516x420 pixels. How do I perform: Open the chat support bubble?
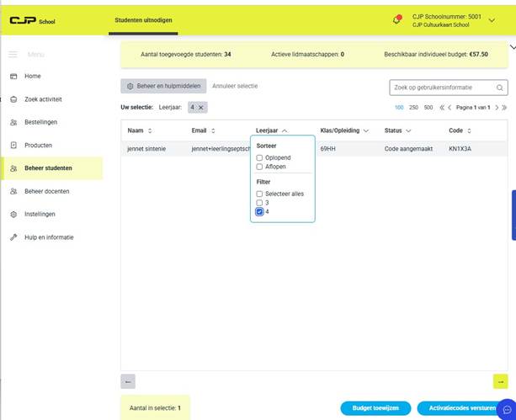point(507,409)
